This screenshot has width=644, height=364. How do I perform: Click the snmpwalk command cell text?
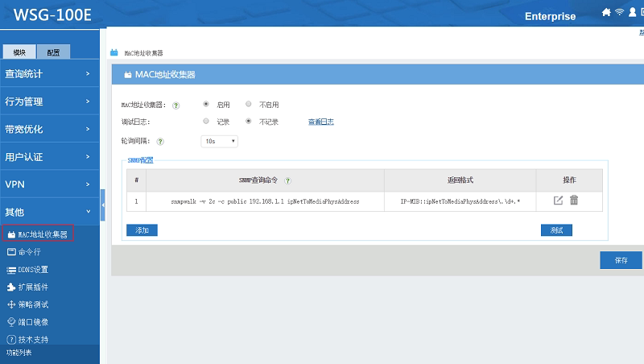(265, 201)
